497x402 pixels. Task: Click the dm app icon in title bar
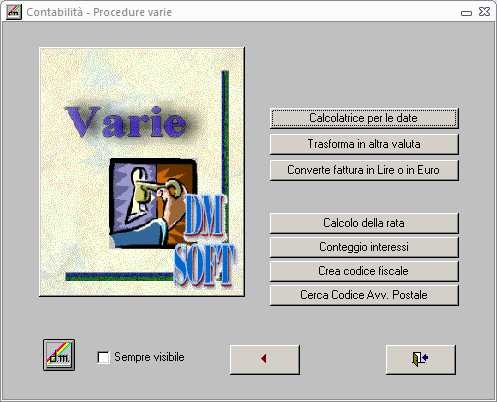point(14,12)
